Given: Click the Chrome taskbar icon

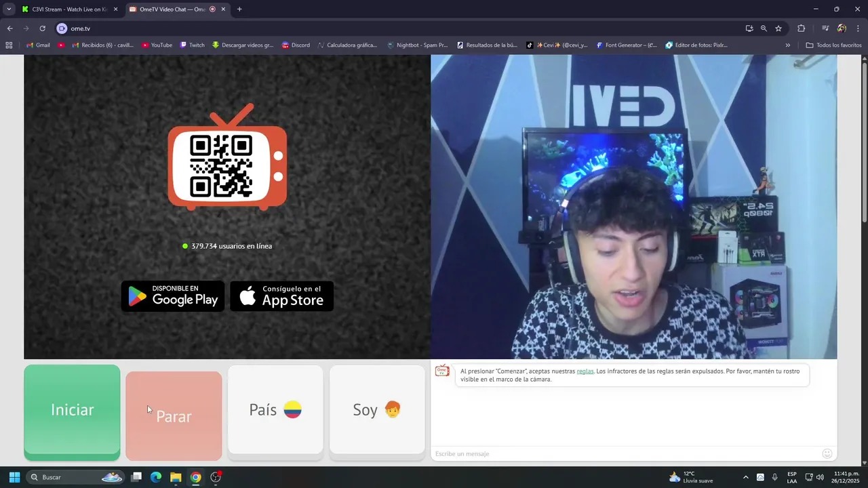Looking at the screenshot, I should point(195,477).
